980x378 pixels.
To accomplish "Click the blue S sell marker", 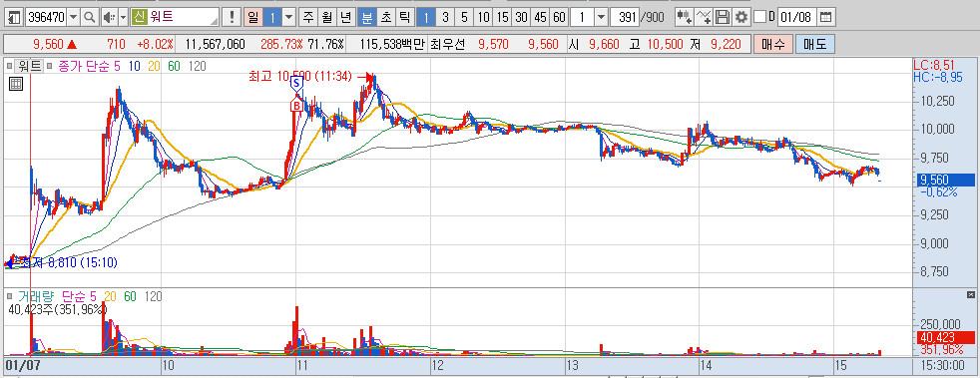I will point(296,83).
